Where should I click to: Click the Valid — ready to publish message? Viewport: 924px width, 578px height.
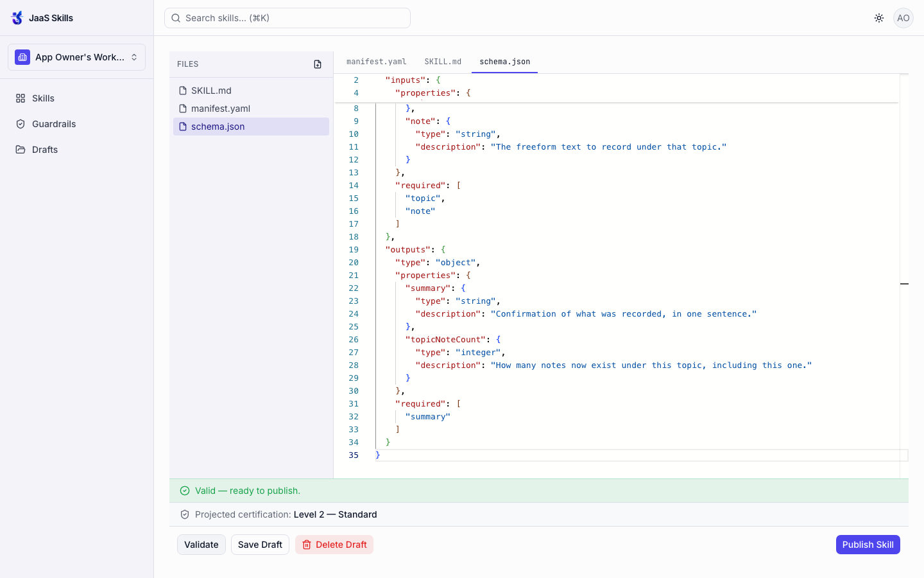248,491
